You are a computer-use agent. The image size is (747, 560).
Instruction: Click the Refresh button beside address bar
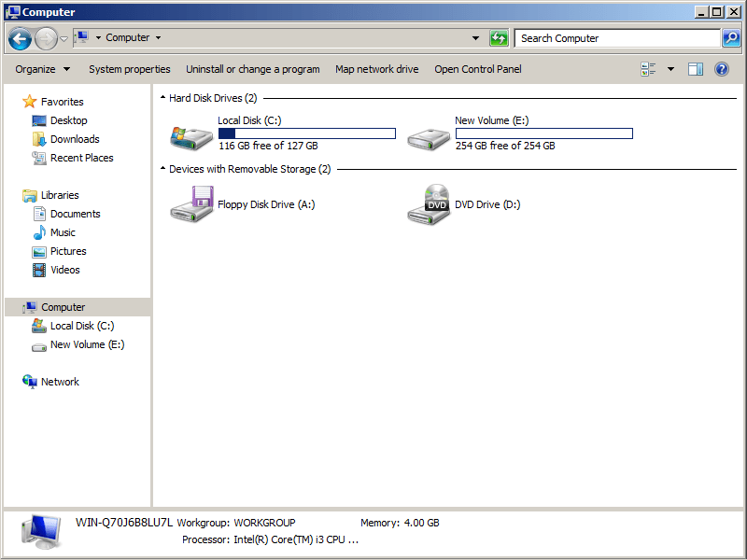click(500, 38)
